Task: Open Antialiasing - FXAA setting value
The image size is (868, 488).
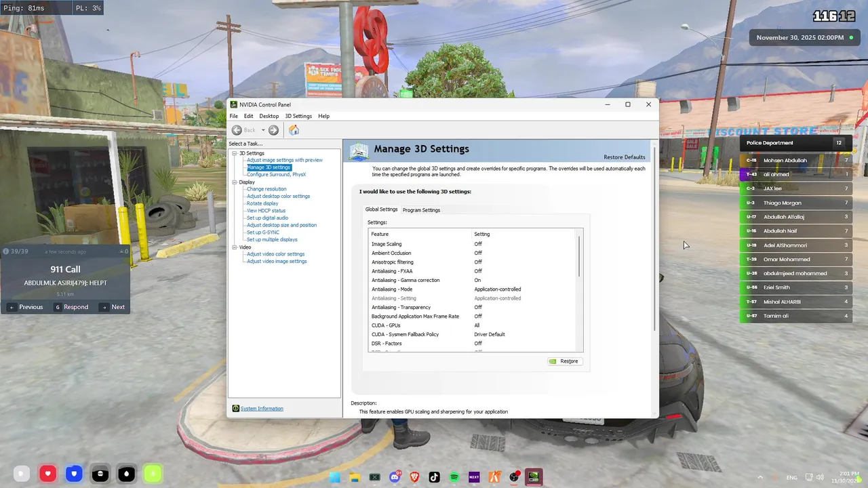Action: [478, 271]
